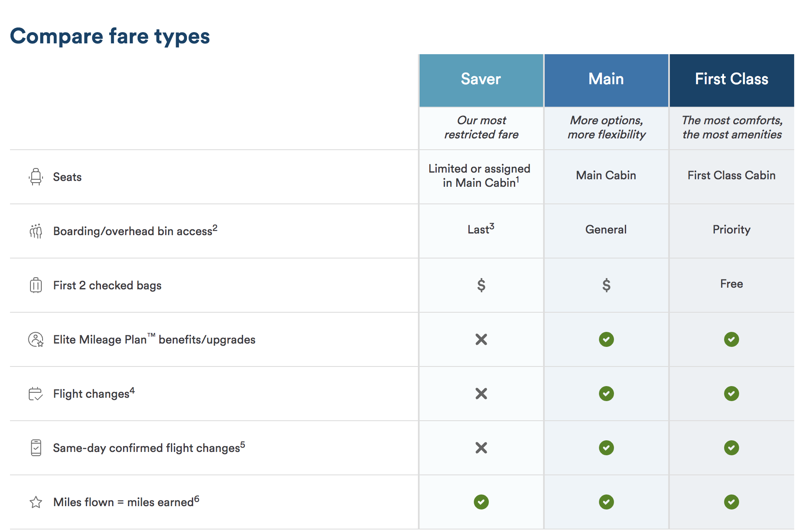Click footnote 2 on Boarding/overhead bin access
Screen dimensions: 795x532
pos(215,228)
